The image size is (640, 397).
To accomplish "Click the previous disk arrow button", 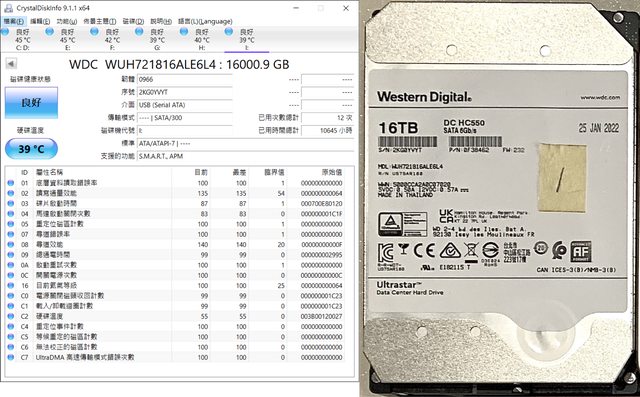I will [11, 64].
